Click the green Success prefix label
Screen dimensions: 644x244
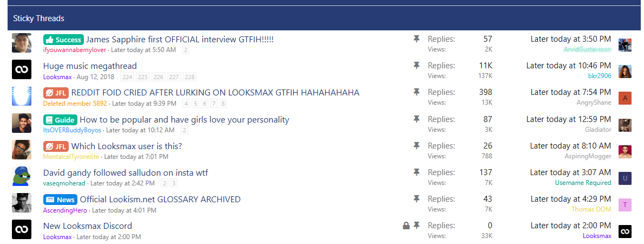coord(63,40)
